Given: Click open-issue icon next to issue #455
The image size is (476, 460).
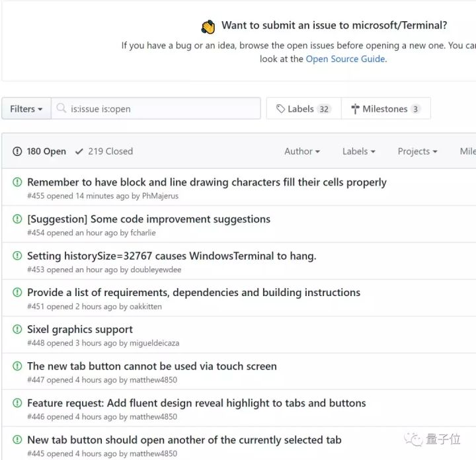Looking at the screenshot, I should [x=17, y=182].
